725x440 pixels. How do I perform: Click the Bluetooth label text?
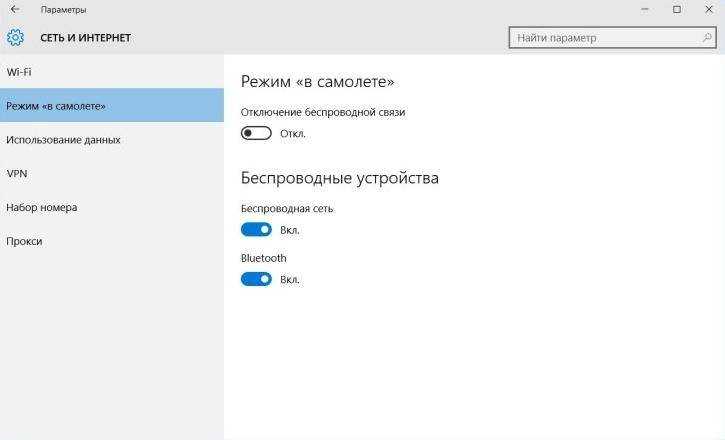pyautogui.click(x=264, y=258)
